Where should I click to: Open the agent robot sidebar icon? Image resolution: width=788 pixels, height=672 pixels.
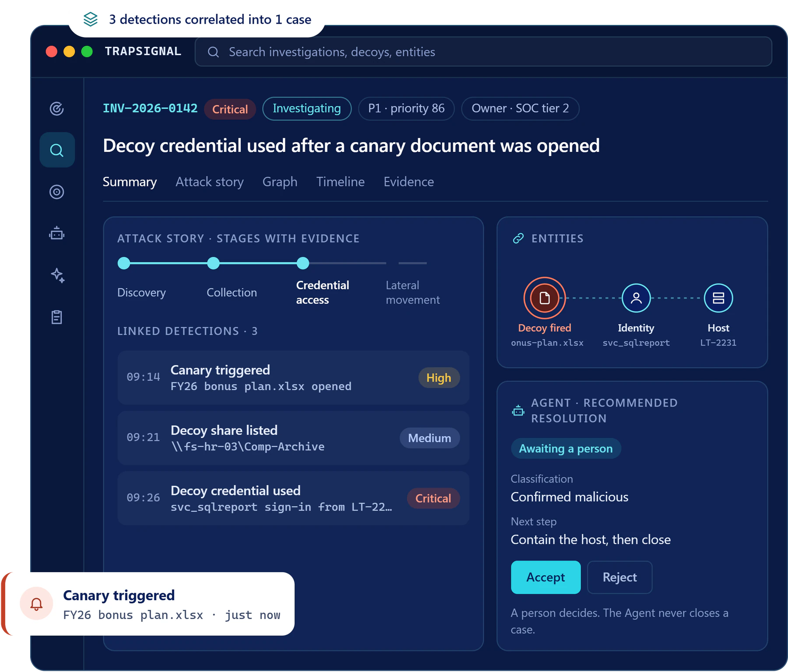point(57,233)
